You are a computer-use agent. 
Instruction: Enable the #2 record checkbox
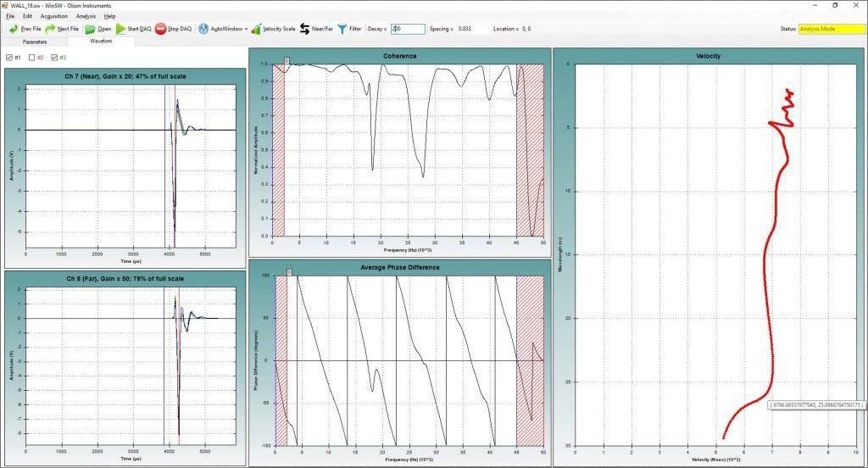(x=32, y=58)
